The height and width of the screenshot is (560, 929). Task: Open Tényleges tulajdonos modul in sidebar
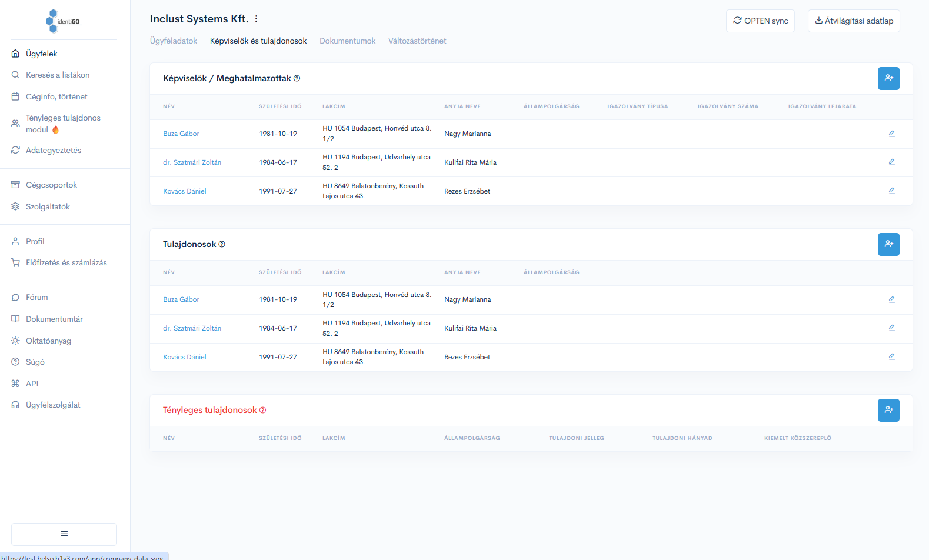(x=63, y=124)
